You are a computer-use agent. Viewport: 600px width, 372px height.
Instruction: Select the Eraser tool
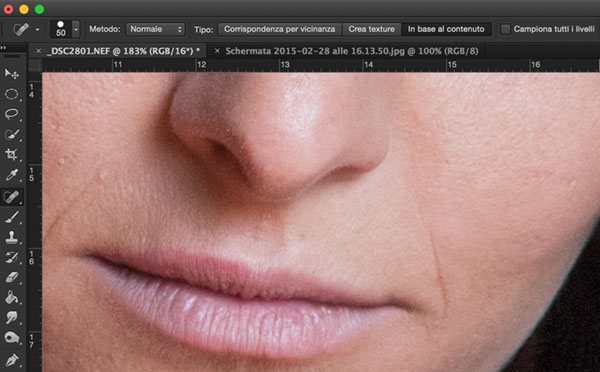[x=11, y=277]
